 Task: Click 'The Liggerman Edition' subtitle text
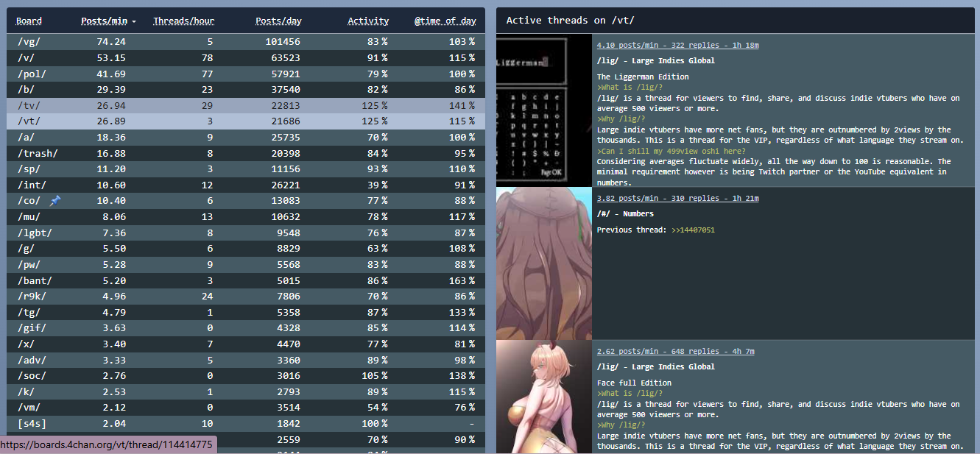643,77
